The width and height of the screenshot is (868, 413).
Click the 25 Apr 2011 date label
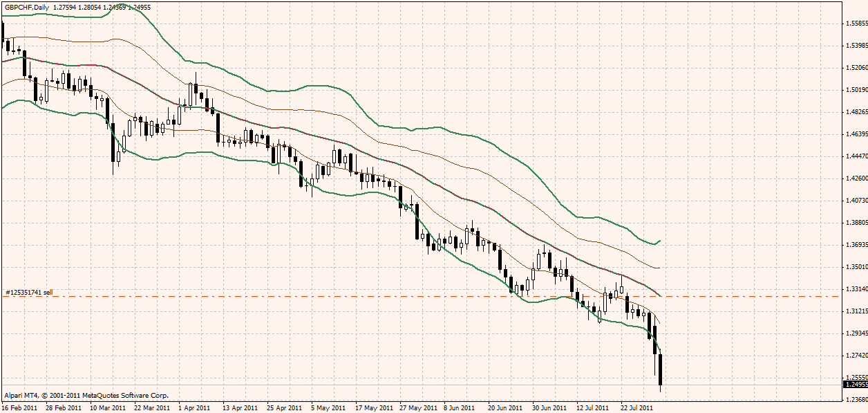tap(285, 408)
